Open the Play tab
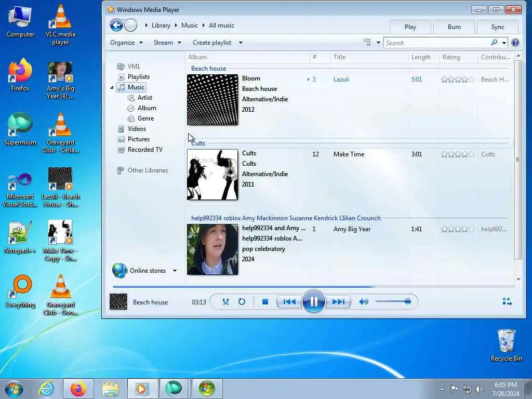The width and height of the screenshot is (532, 399). pos(410,27)
